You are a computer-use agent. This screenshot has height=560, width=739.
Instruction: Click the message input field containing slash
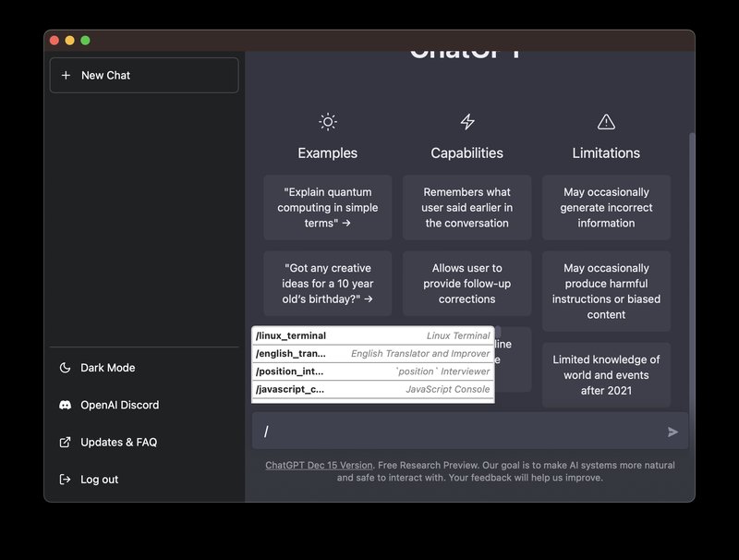[457, 432]
